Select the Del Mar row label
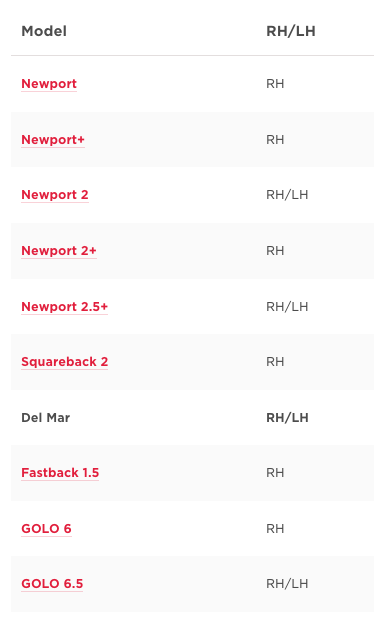Viewport: 374px width, 618px height. coord(45,418)
